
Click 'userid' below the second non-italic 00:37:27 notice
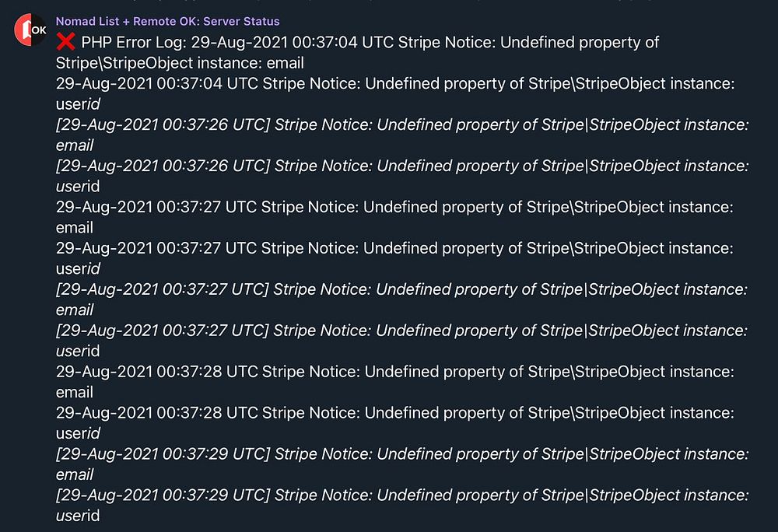coord(78,269)
